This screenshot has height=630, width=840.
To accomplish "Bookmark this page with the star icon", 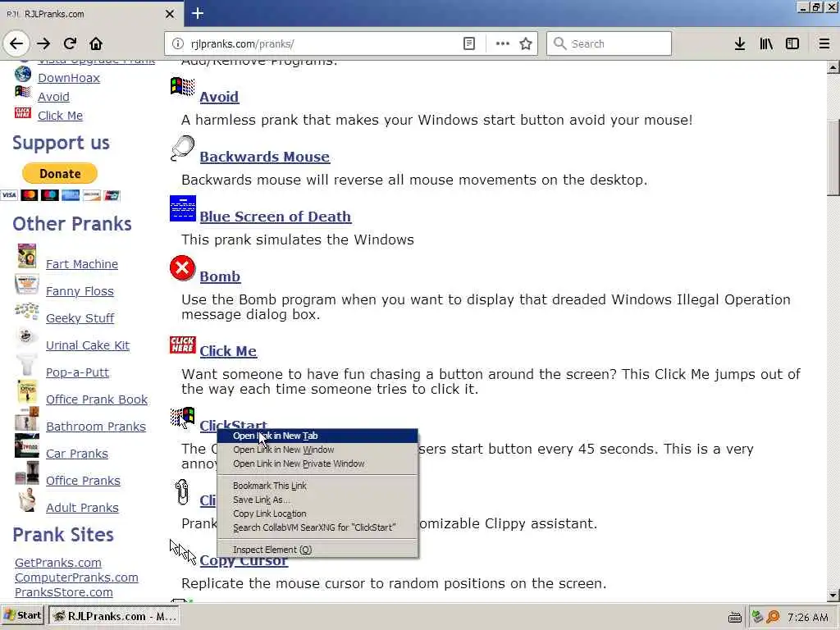I will click(x=526, y=43).
